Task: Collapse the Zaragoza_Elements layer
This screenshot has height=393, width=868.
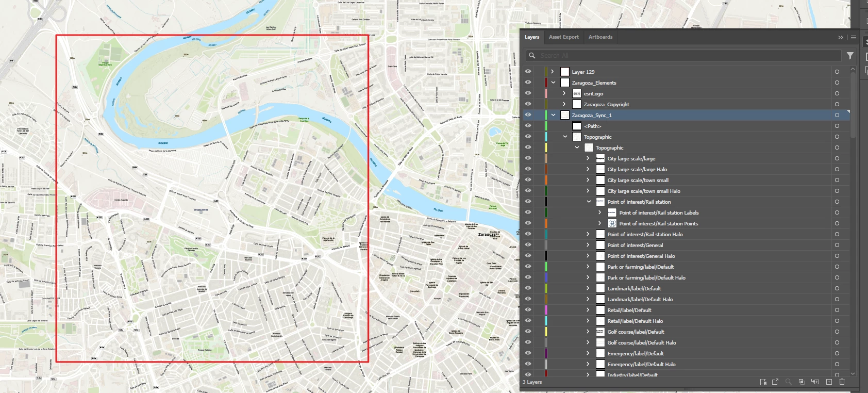Action: (x=553, y=83)
